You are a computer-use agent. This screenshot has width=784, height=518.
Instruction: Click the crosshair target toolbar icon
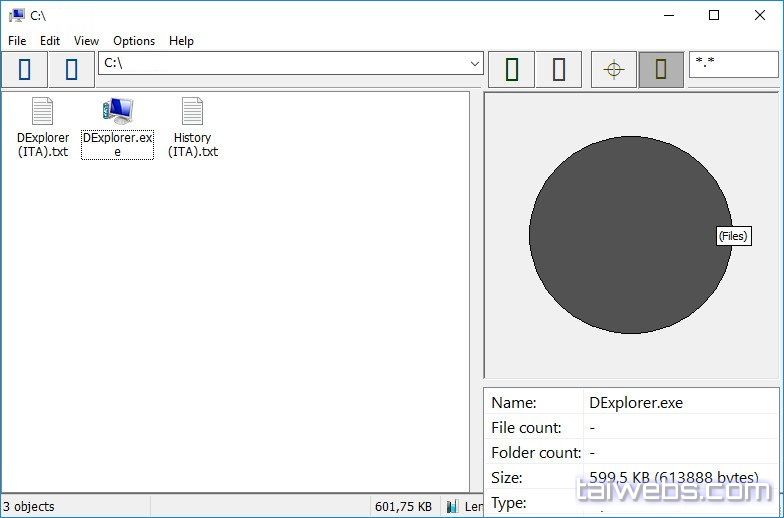coord(614,69)
